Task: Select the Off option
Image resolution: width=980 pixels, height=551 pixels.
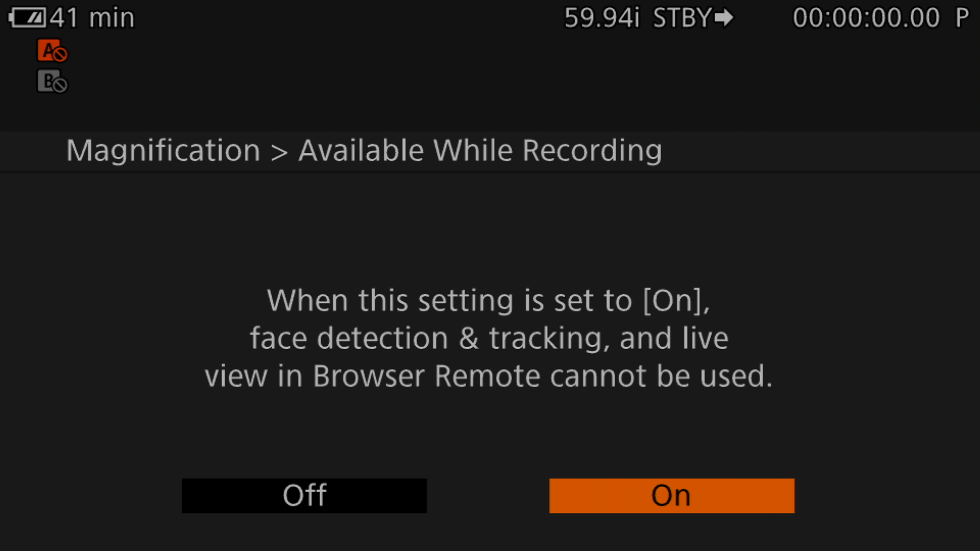Action: click(304, 495)
